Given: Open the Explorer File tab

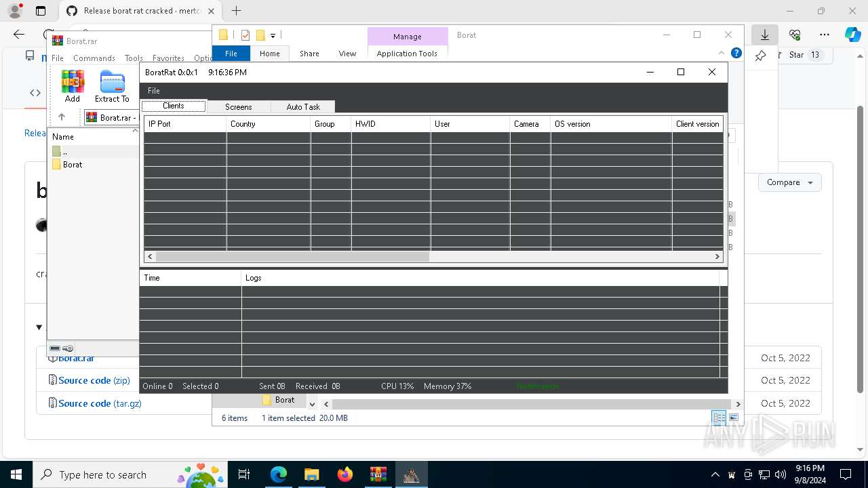Looking at the screenshot, I should click(x=231, y=54).
